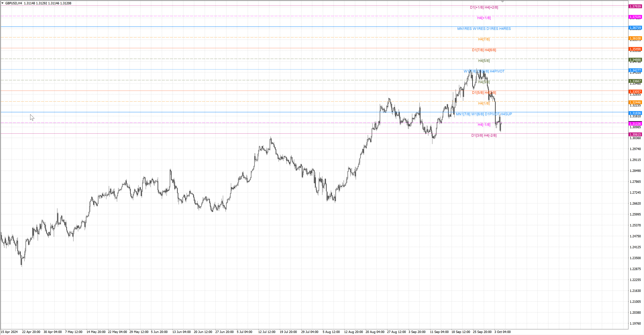Click the H4[5/8] level label

point(484,61)
